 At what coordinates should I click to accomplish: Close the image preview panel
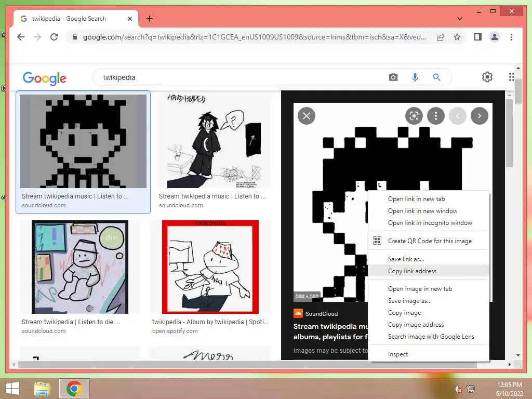pyautogui.click(x=307, y=116)
